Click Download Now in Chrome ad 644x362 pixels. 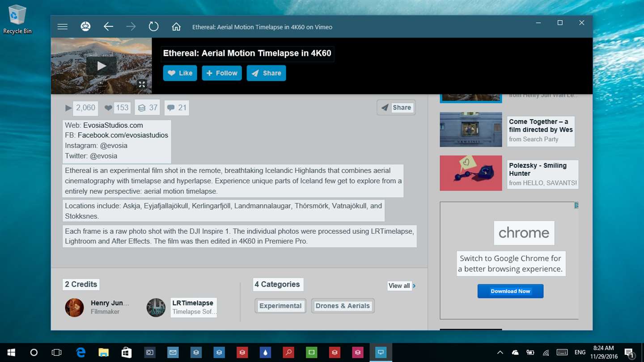[x=510, y=291]
